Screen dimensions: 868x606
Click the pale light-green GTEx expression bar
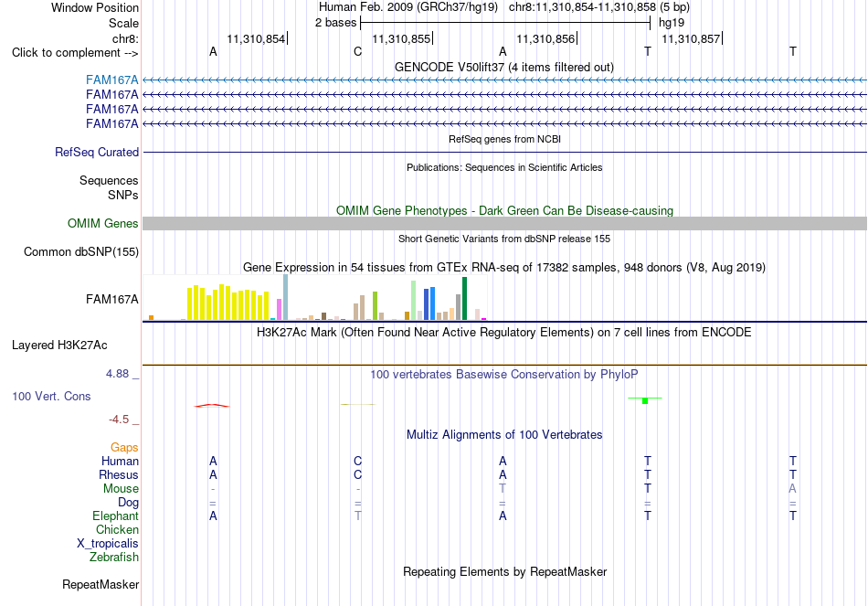pos(414,300)
